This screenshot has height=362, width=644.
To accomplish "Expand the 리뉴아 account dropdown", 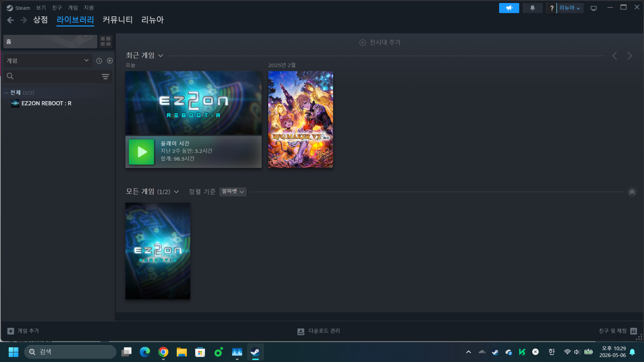I will 570,8.
